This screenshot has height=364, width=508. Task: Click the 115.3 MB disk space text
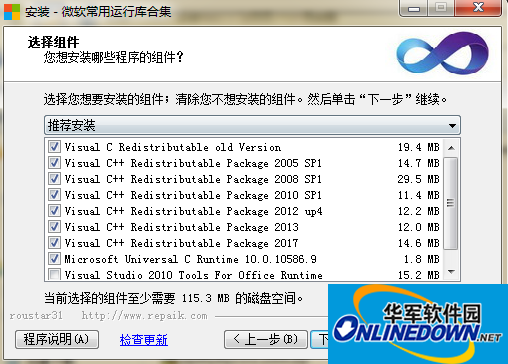(x=206, y=298)
